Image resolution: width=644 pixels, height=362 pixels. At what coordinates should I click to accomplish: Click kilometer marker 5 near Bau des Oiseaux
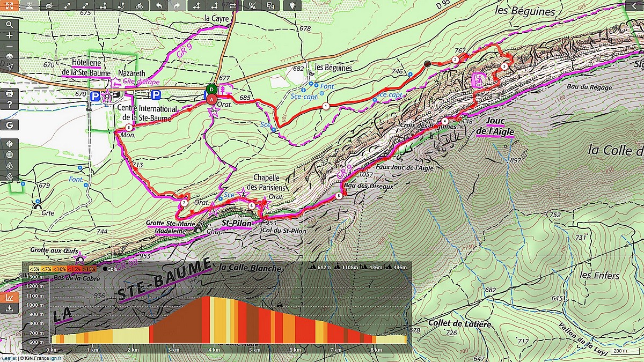tap(338, 196)
